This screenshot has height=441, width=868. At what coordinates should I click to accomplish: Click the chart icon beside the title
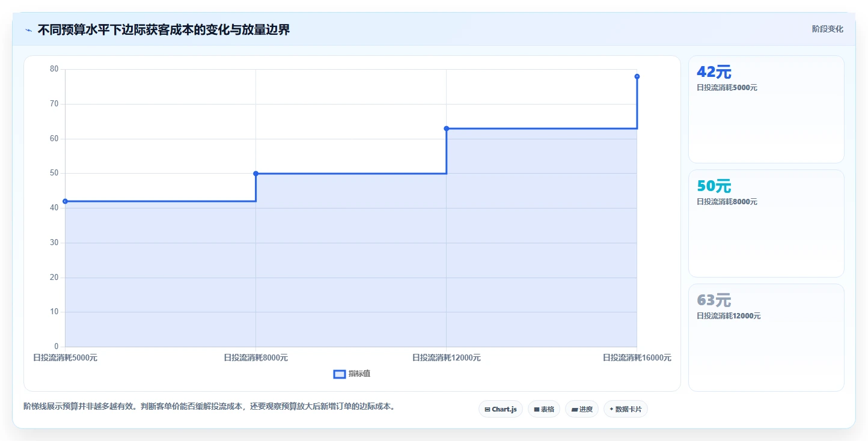click(28, 30)
